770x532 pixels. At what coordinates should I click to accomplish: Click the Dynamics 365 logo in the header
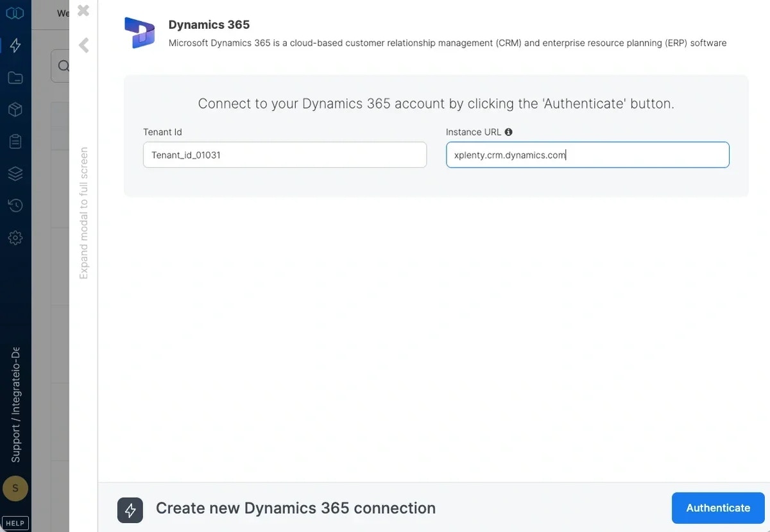139,32
